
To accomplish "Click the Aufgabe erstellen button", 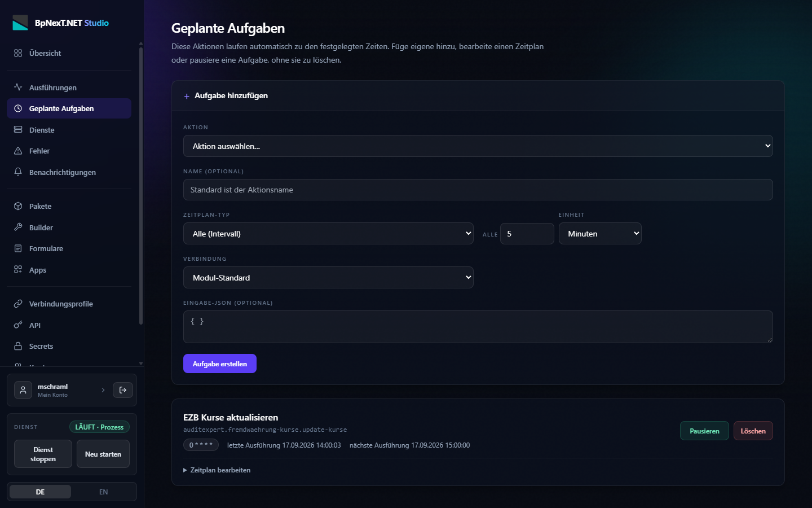I will (220, 364).
